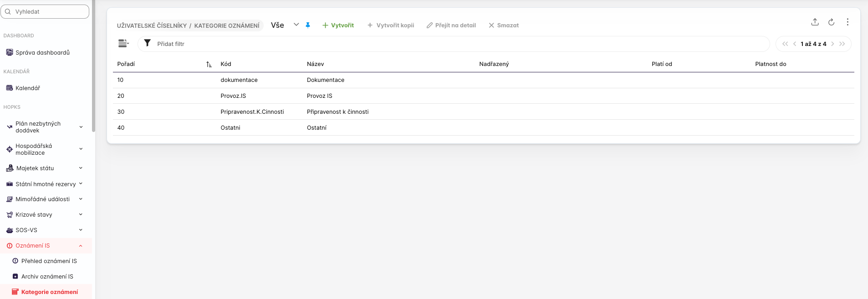Viewport: 868px width, 299px height.
Task: Open Archiv oznámení IS menu item
Action: coord(47,277)
